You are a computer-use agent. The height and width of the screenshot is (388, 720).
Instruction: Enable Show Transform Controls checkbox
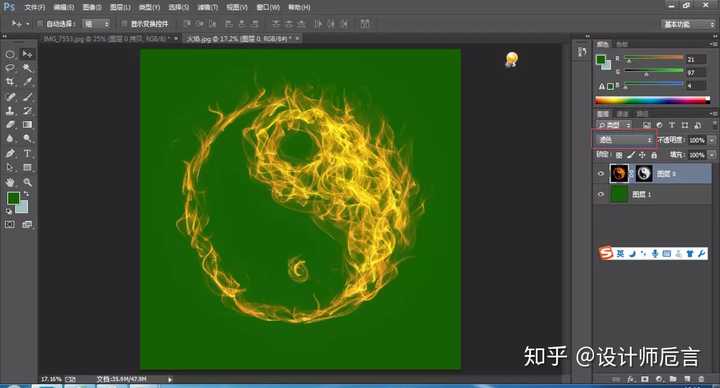point(124,24)
